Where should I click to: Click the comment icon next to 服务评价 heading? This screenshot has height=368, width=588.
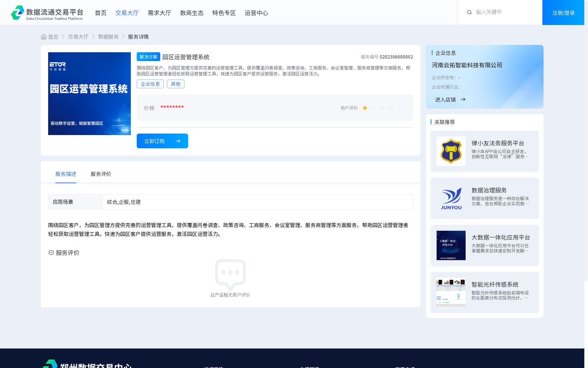(x=51, y=253)
